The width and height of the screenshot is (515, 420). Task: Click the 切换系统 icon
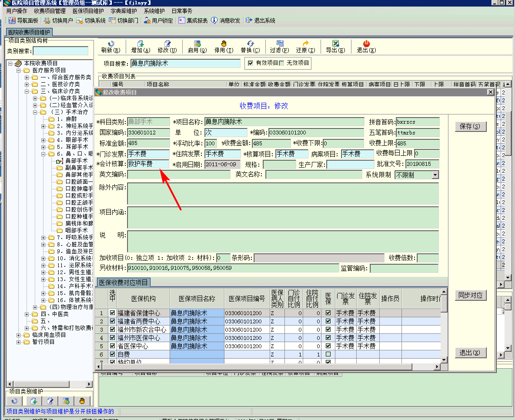click(80, 20)
